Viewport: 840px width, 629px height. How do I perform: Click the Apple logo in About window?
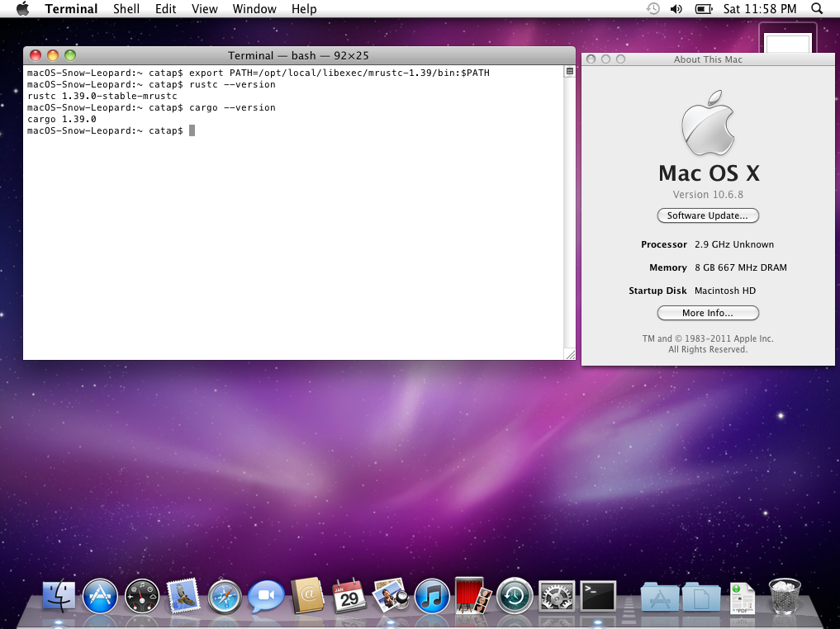tap(708, 123)
